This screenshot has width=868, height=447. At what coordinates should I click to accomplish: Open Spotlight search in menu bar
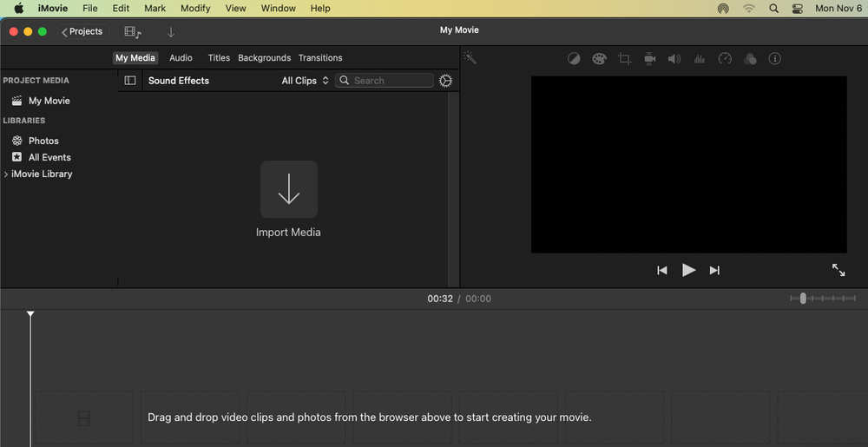[774, 9]
